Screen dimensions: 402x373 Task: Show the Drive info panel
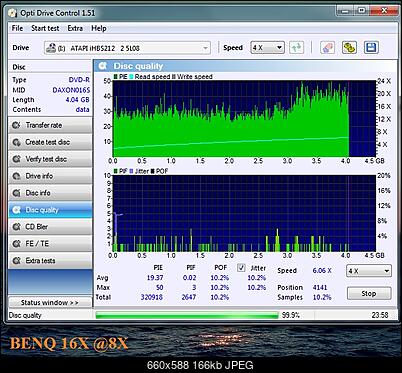coord(50,176)
